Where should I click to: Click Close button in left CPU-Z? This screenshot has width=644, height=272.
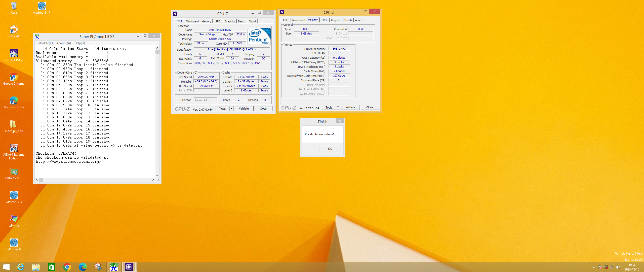tap(263, 109)
